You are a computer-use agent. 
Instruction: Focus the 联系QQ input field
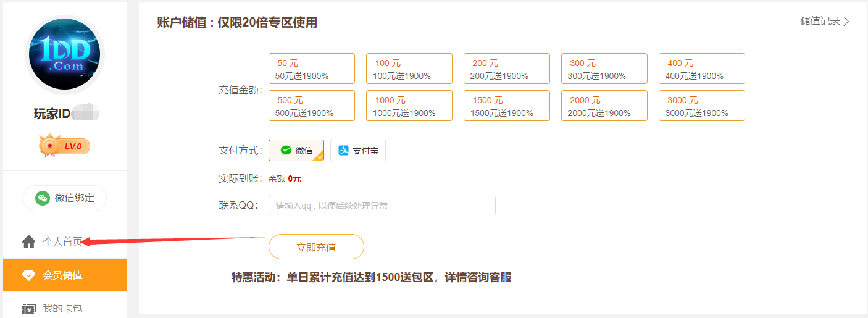382,206
